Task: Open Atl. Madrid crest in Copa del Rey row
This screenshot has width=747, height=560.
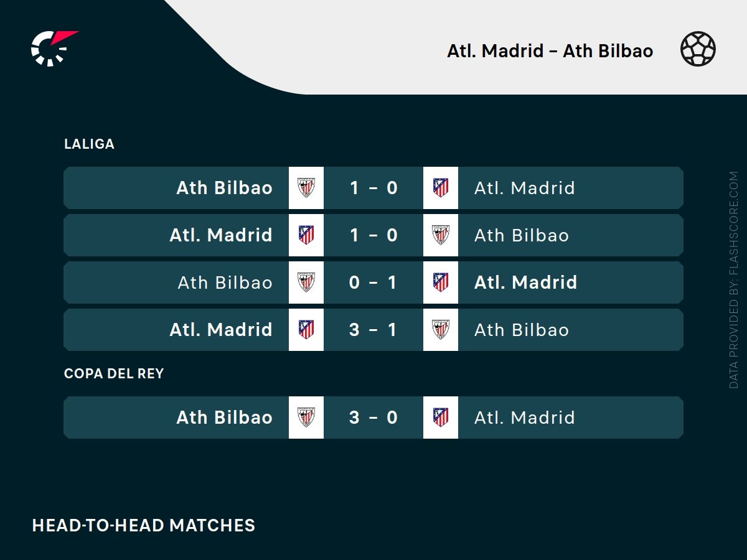Action: [x=441, y=418]
